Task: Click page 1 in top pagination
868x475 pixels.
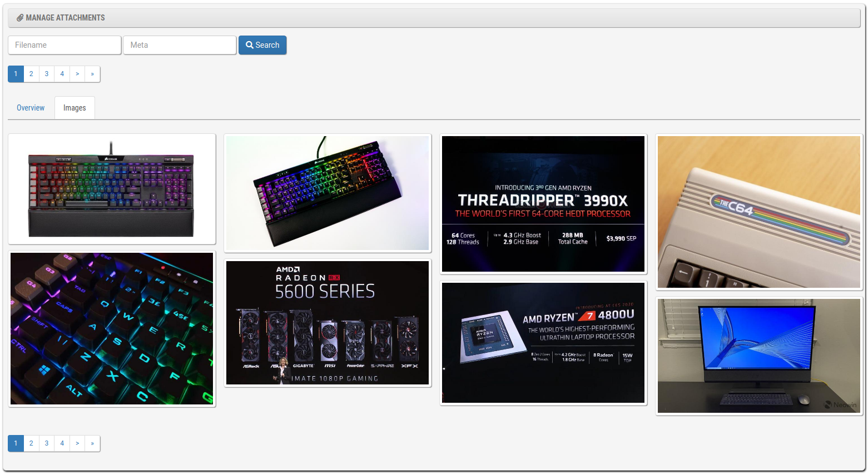Action: pos(16,74)
